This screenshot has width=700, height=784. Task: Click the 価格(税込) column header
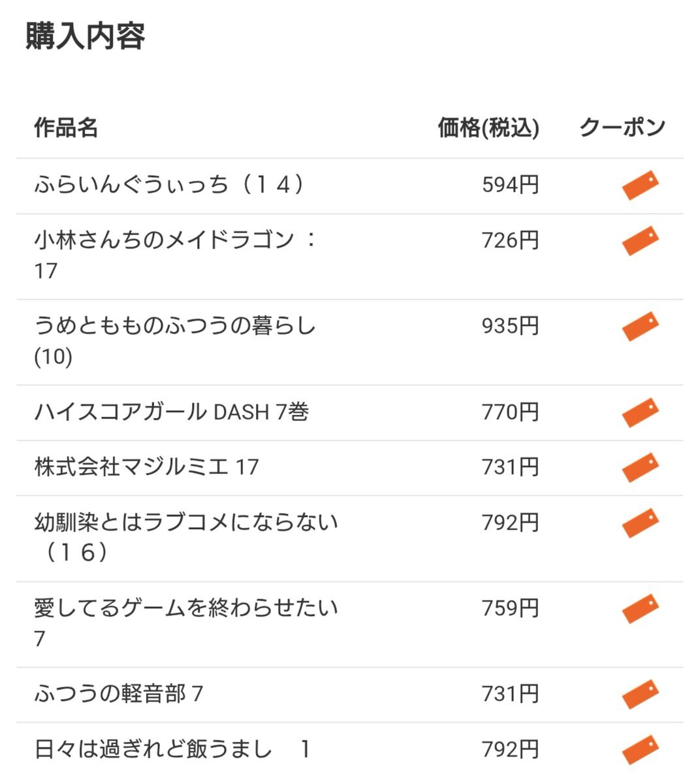pos(488,128)
